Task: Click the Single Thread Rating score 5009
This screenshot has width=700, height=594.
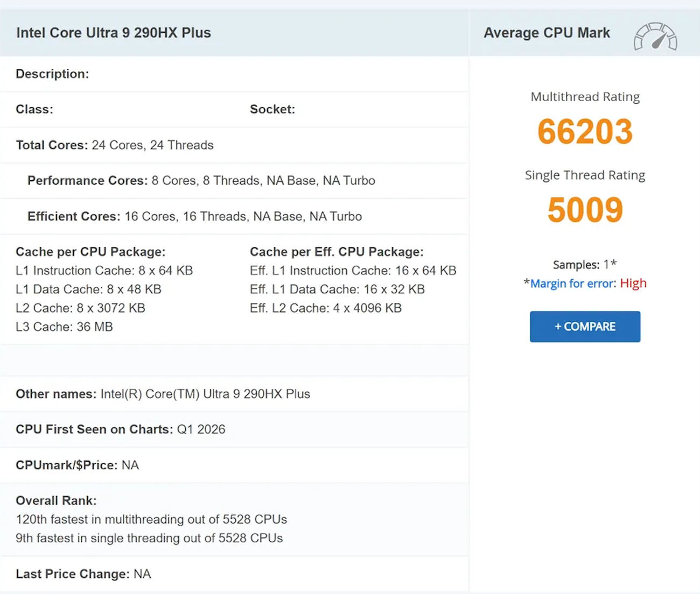Action: coord(585,210)
